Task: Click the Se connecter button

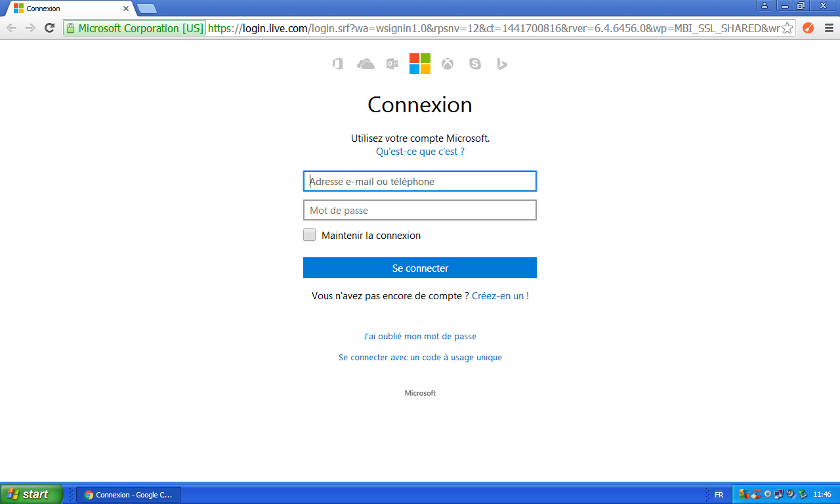Action: point(420,268)
